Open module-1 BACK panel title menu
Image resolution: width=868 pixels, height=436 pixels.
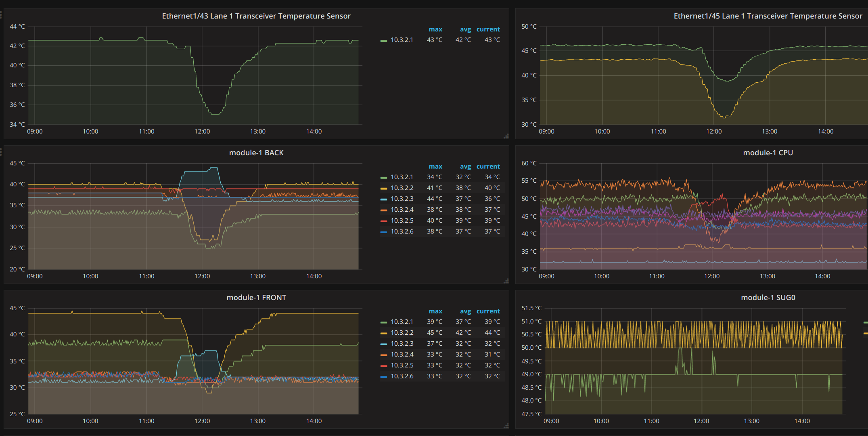(256, 153)
